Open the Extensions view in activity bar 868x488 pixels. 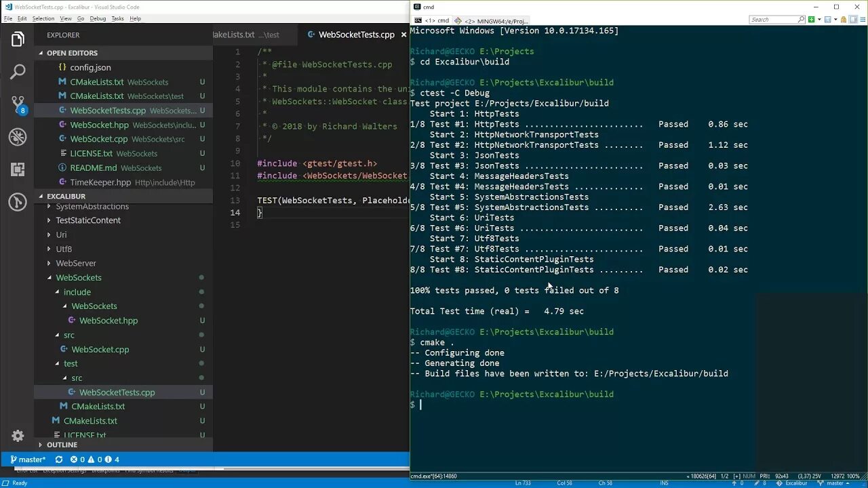[x=18, y=169]
